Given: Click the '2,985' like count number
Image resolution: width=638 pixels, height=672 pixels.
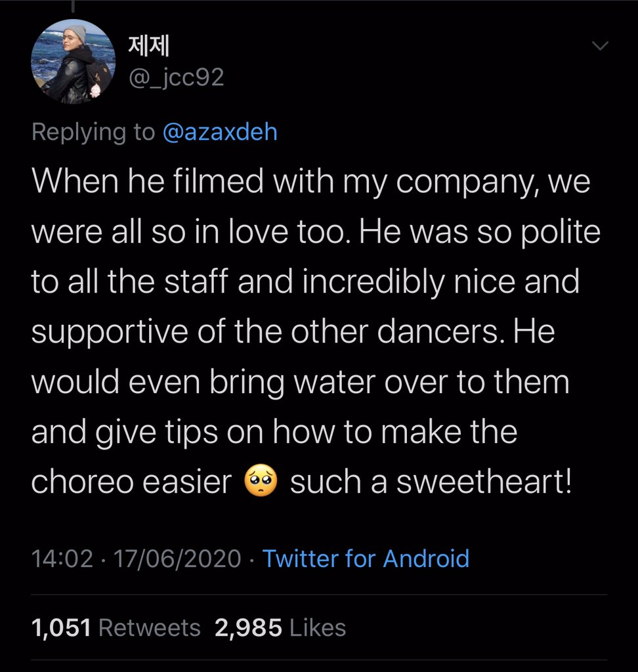Looking at the screenshot, I should [x=248, y=628].
